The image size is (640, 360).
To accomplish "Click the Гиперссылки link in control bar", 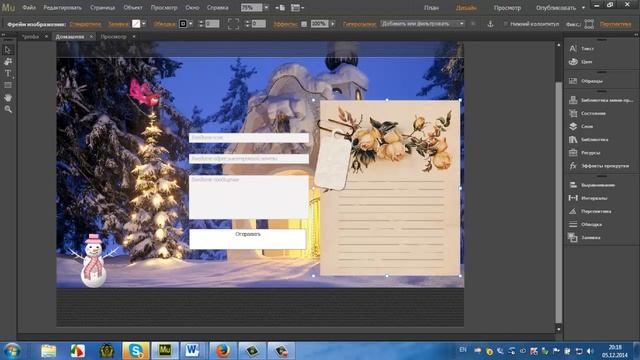I will (359, 24).
